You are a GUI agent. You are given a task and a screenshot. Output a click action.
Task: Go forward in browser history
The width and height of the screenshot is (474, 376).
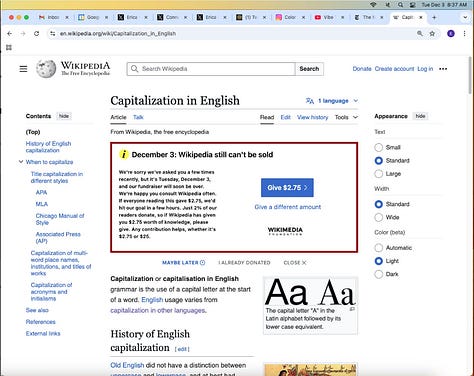coord(23,34)
